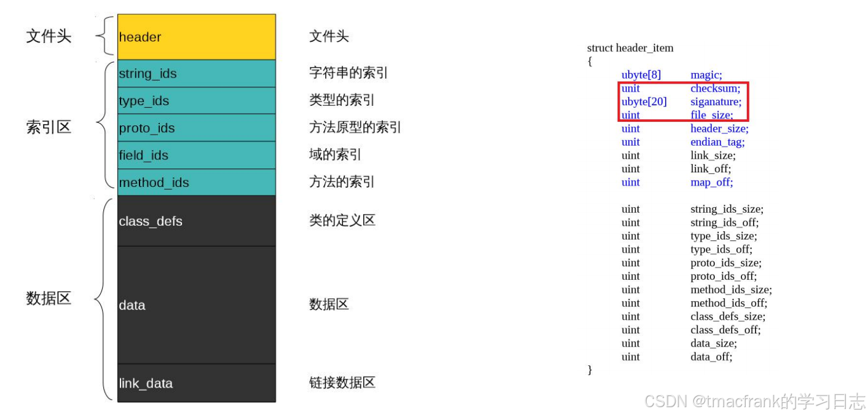The height and width of the screenshot is (417, 868).
Task: Click the "uint" type on the header_size row
Action: point(631,129)
